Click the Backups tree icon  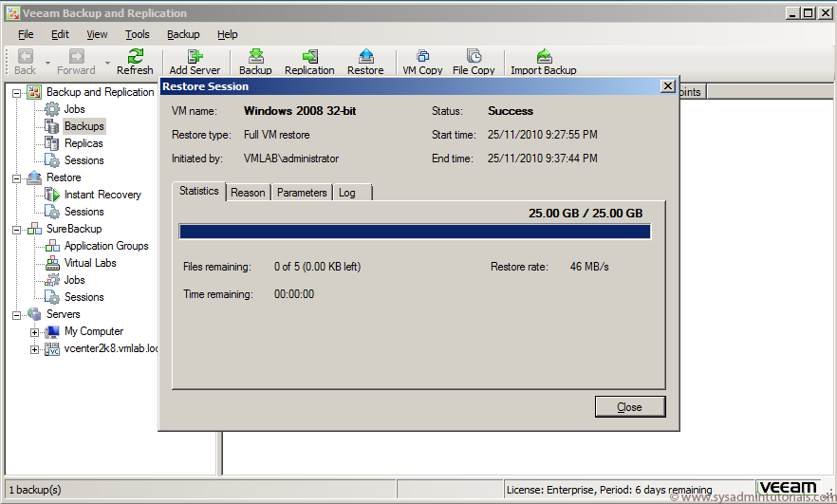tap(52, 126)
